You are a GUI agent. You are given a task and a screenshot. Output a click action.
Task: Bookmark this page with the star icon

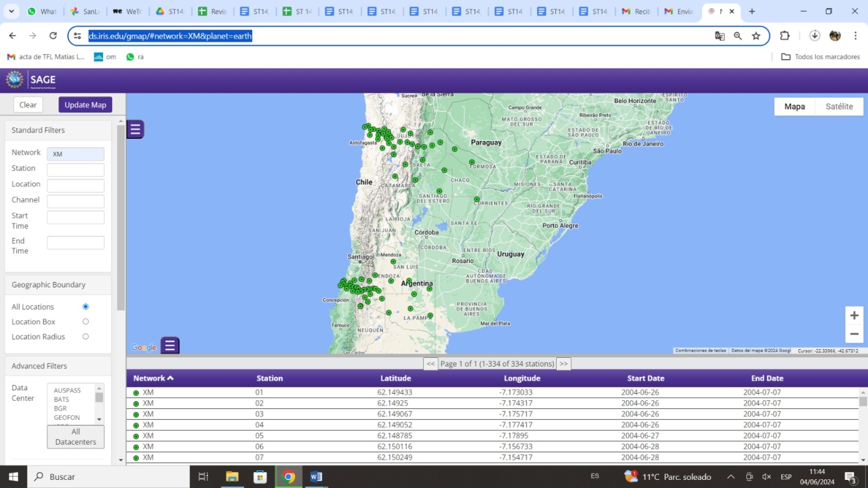click(x=756, y=36)
